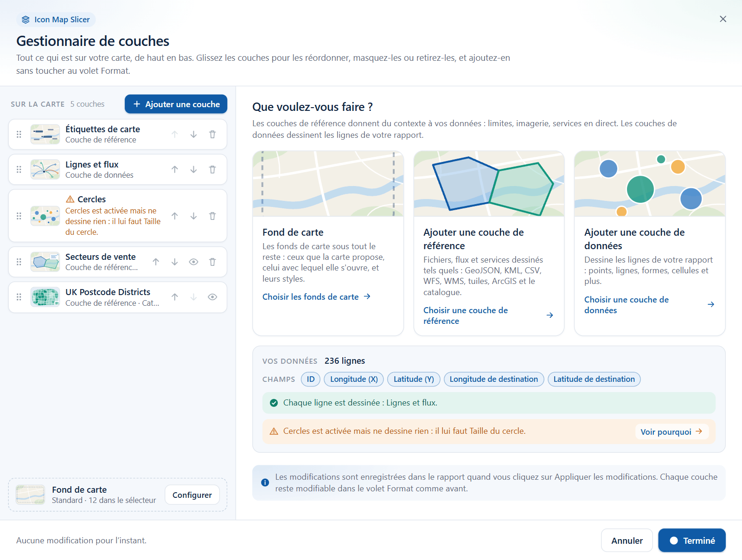Click the Terminé button
This screenshot has height=560, width=742.
[692, 541]
